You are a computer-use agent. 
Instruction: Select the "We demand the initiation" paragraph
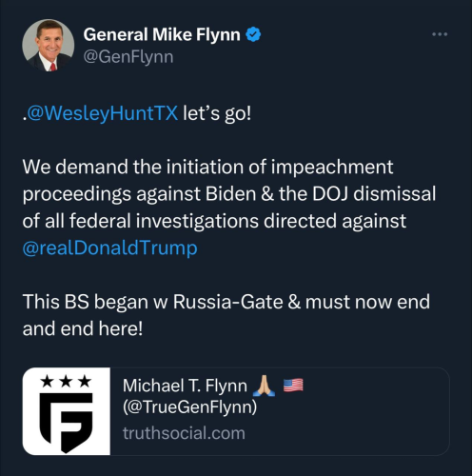click(229, 207)
